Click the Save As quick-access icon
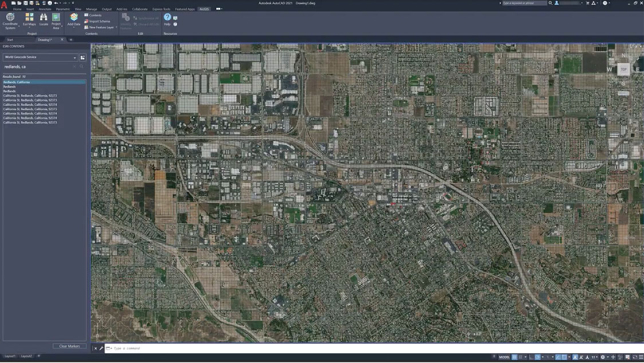The width and height of the screenshot is (644, 363). 32,3
